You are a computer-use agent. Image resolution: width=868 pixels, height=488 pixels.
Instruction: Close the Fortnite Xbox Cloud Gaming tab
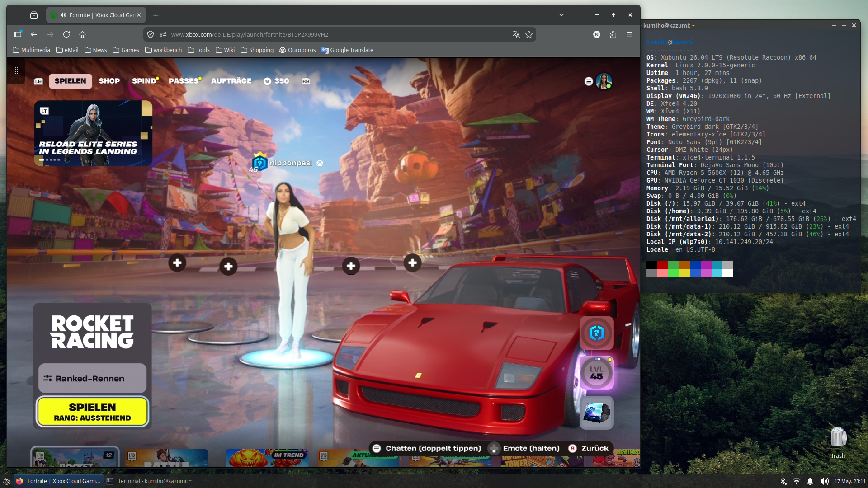click(x=139, y=15)
